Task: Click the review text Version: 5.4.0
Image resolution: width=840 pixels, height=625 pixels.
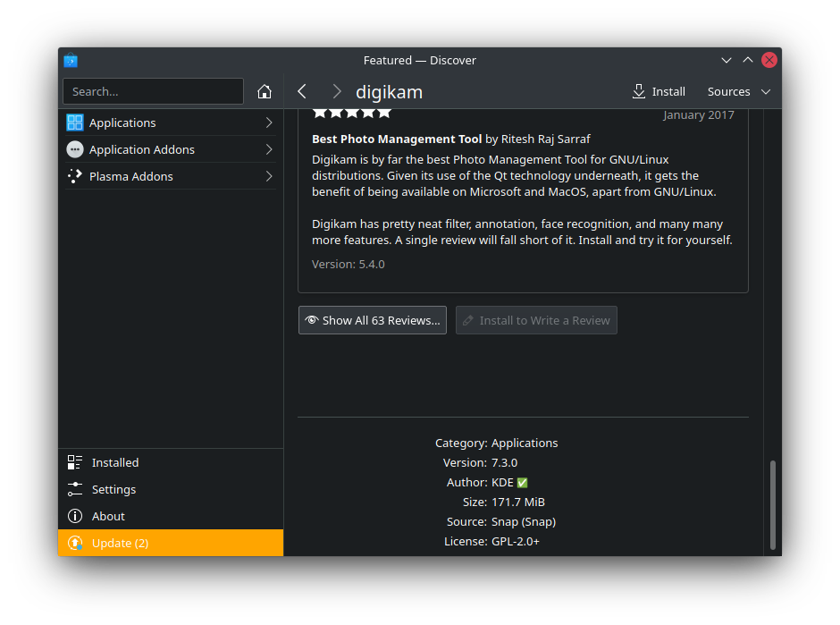Action: point(349,265)
